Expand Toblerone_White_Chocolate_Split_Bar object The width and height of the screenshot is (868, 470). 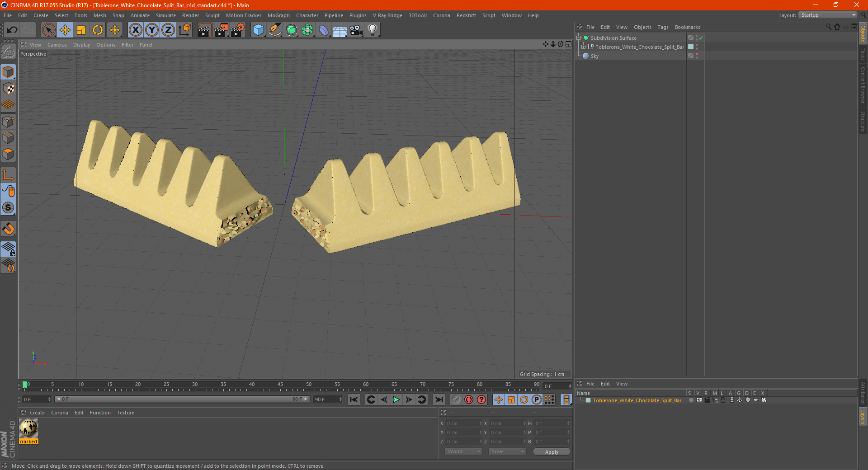(584, 47)
